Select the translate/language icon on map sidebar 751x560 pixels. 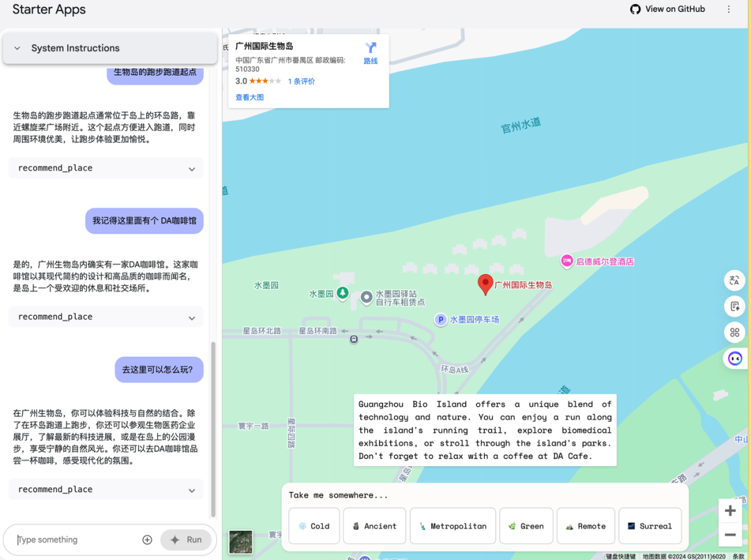pyautogui.click(x=734, y=280)
